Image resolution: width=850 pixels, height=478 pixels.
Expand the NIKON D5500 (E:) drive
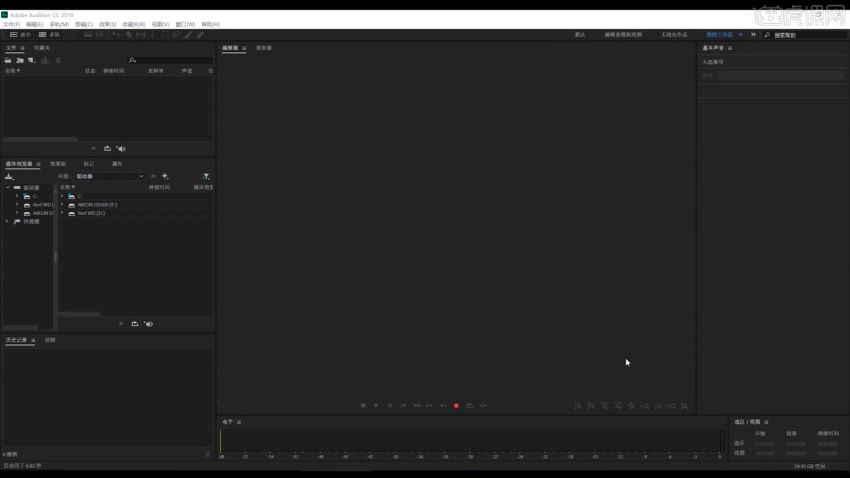point(62,204)
